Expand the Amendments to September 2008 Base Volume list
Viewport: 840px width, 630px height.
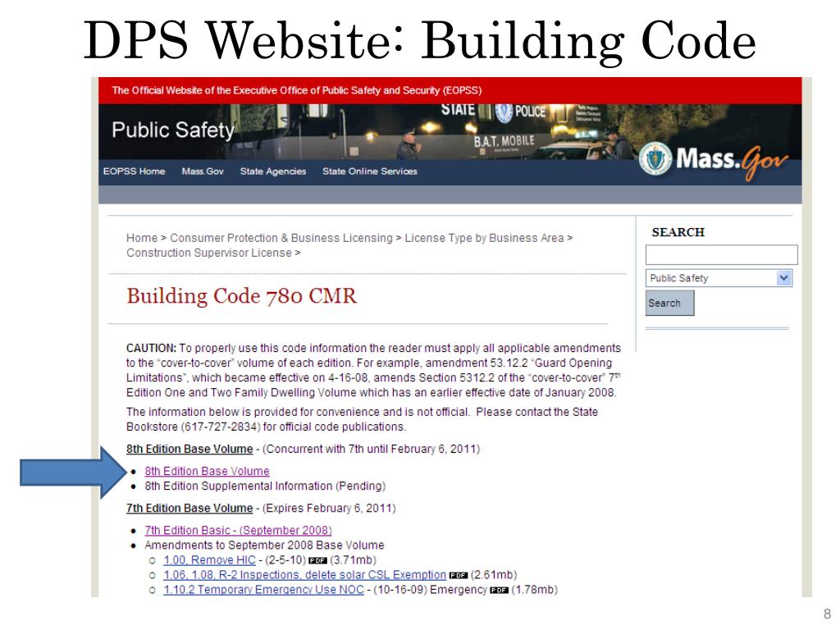pyautogui.click(x=262, y=545)
